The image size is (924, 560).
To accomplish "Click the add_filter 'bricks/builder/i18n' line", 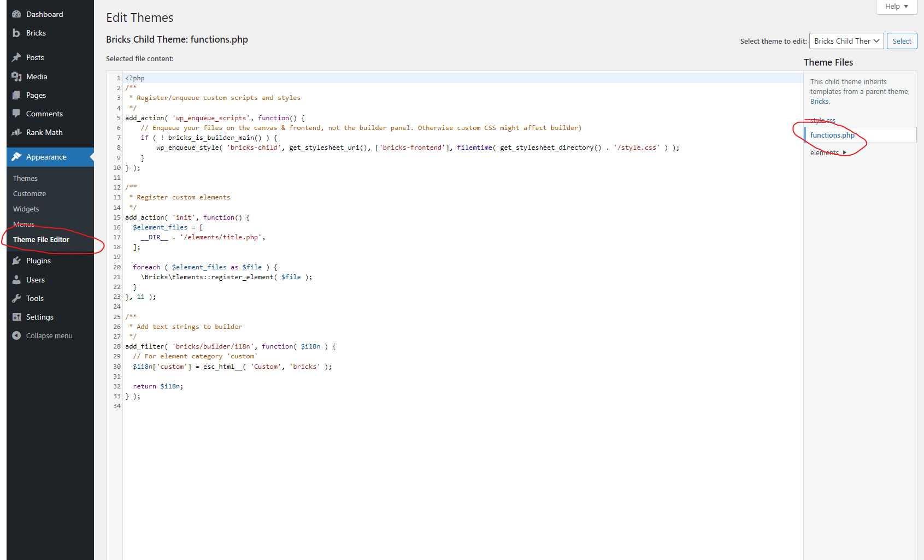I will tap(231, 346).
